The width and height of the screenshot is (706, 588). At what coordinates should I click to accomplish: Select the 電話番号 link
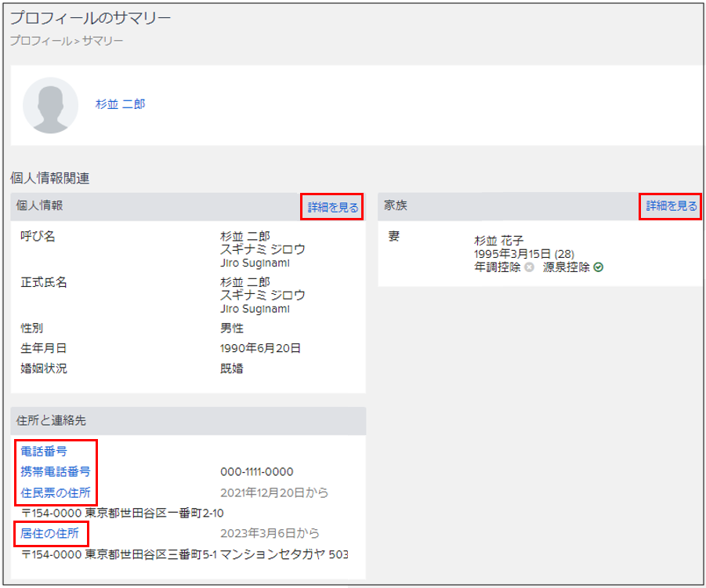click(44, 451)
